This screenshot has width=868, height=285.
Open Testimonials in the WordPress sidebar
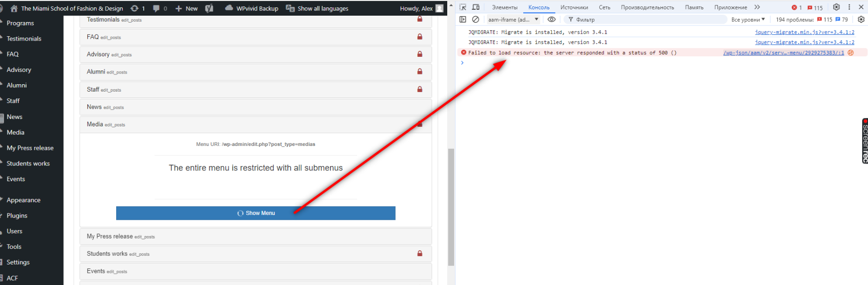(x=24, y=39)
